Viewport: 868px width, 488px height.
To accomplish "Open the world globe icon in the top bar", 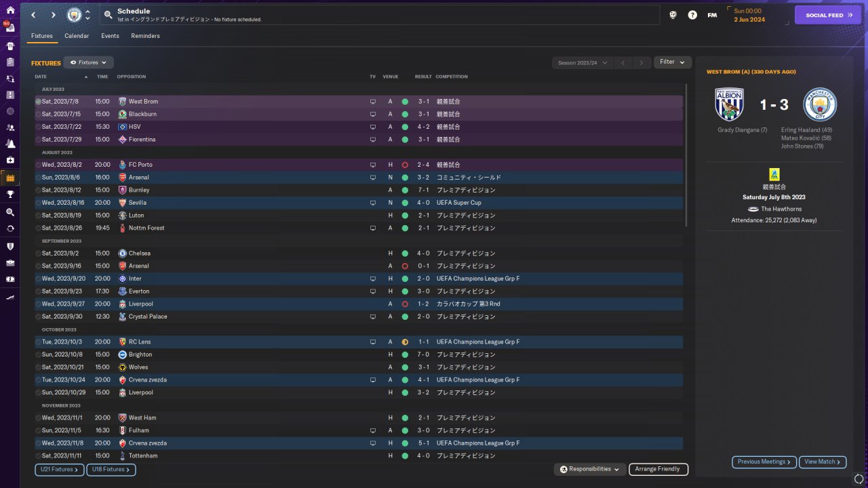I will [673, 15].
